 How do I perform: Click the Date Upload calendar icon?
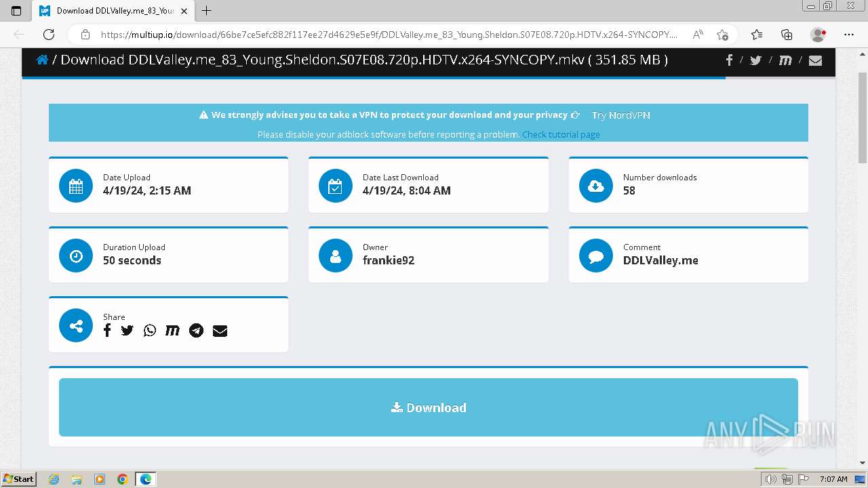(x=76, y=186)
